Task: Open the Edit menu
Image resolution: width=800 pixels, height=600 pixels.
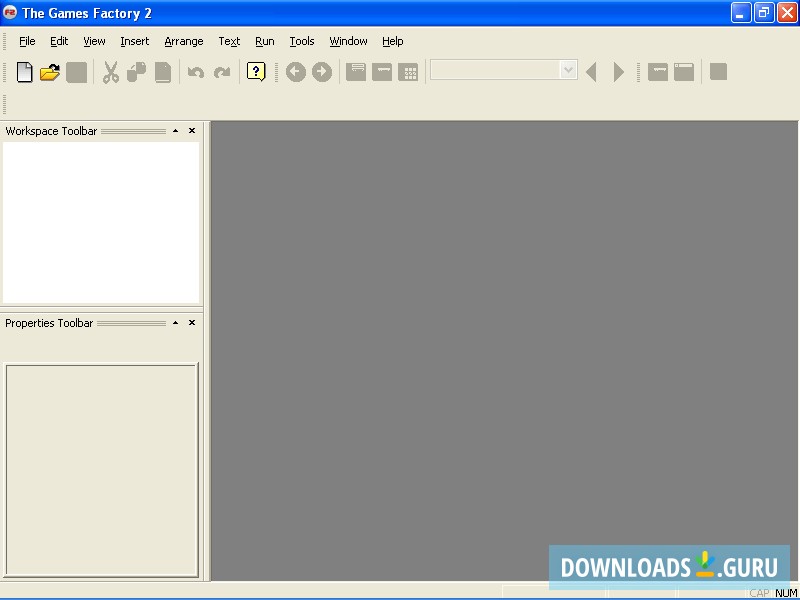Action: [59, 41]
